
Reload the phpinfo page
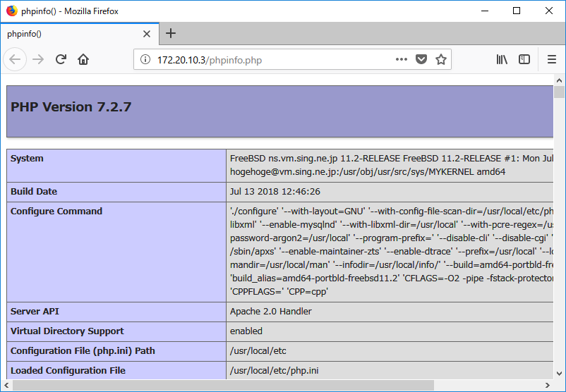pos(61,59)
